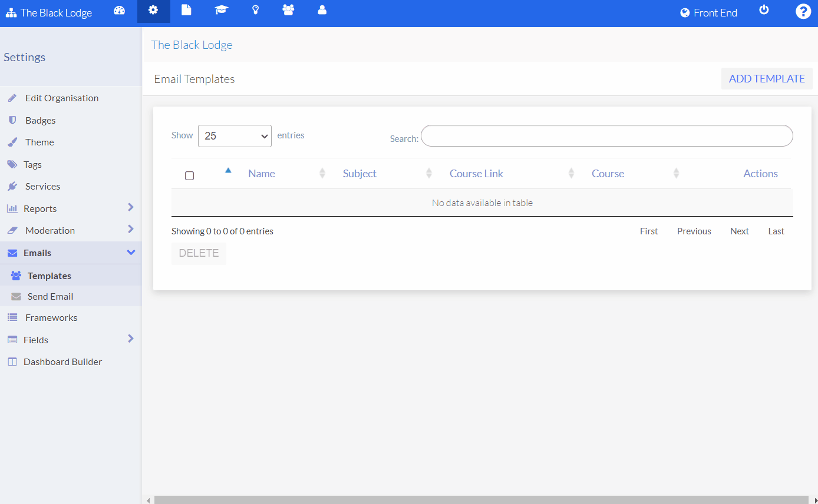Open the Show entries dropdown

tap(235, 135)
